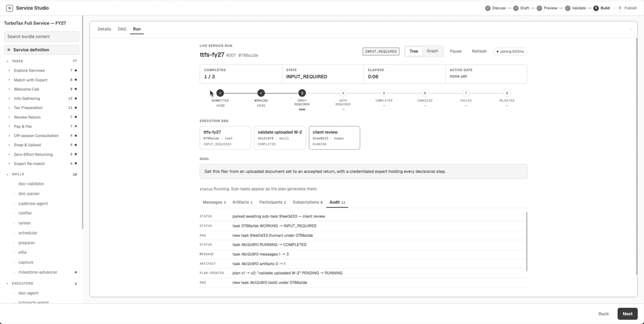Click the Submitted step checkmark circle
The height and width of the screenshot is (324, 644).
click(x=220, y=93)
